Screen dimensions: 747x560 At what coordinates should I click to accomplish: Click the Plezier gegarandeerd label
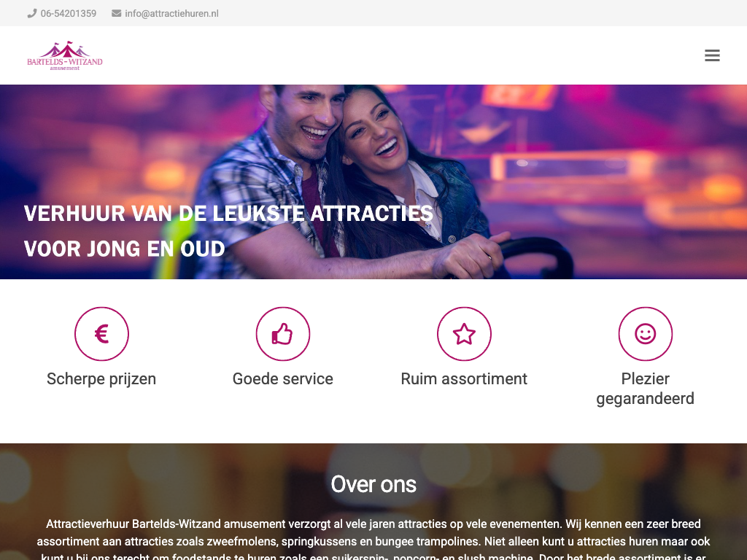pyautogui.click(x=646, y=389)
